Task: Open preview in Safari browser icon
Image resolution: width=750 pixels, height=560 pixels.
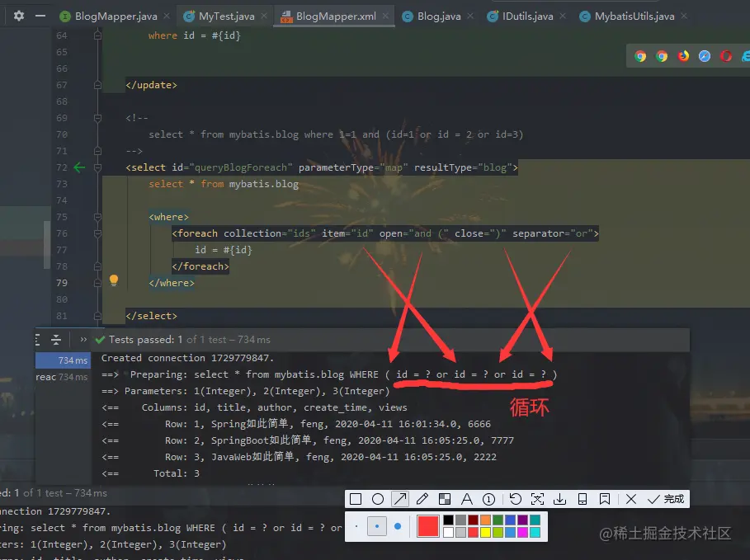Action: tap(705, 56)
